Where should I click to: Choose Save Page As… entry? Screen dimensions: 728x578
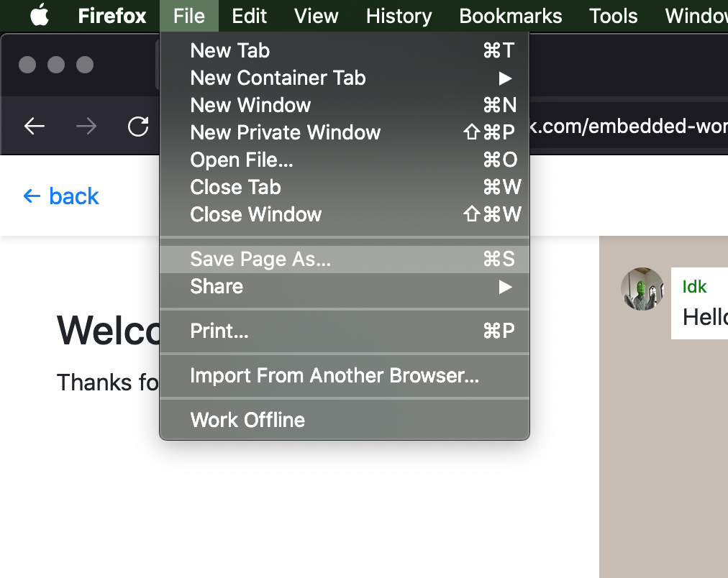[x=345, y=260]
